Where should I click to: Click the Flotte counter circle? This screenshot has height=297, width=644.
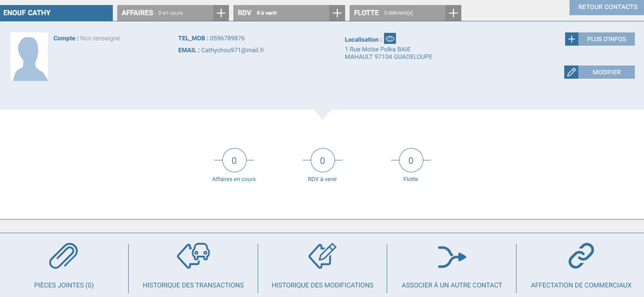coord(411,160)
